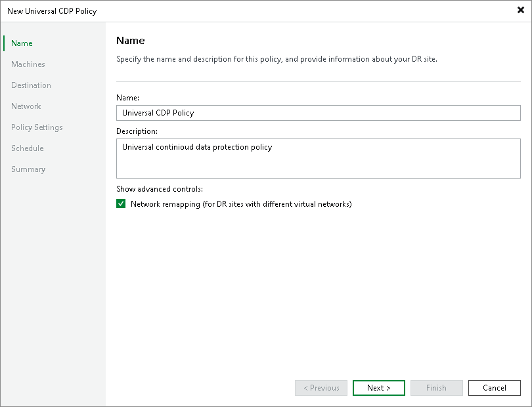532x407 pixels.
Task: Click the disabled Previous button
Action: (x=321, y=387)
